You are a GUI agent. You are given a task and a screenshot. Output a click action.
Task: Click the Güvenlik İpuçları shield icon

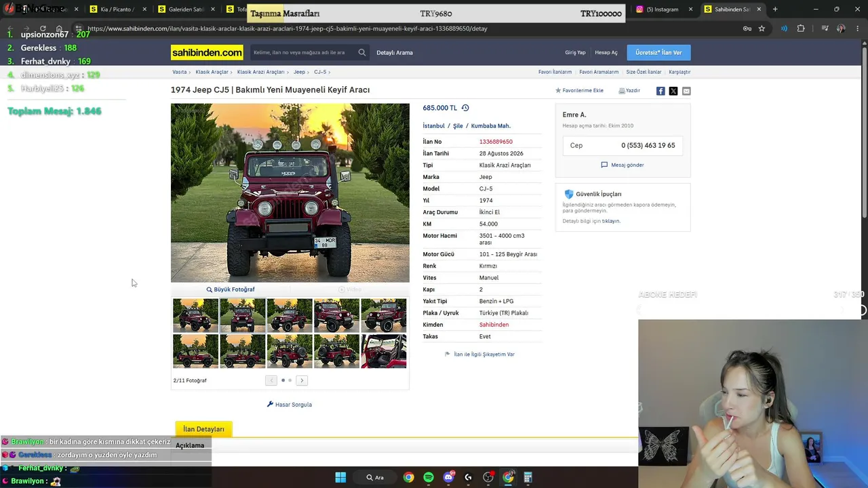point(569,194)
